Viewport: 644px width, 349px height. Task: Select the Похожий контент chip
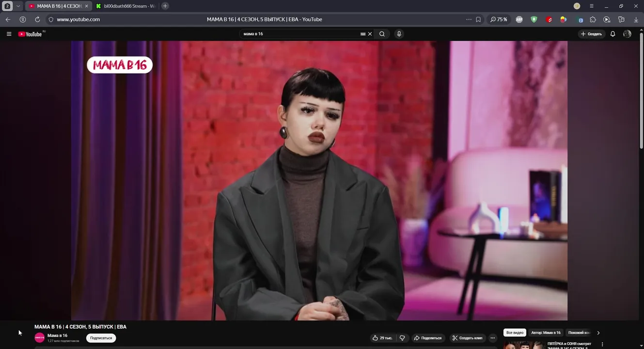(x=579, y=333)
